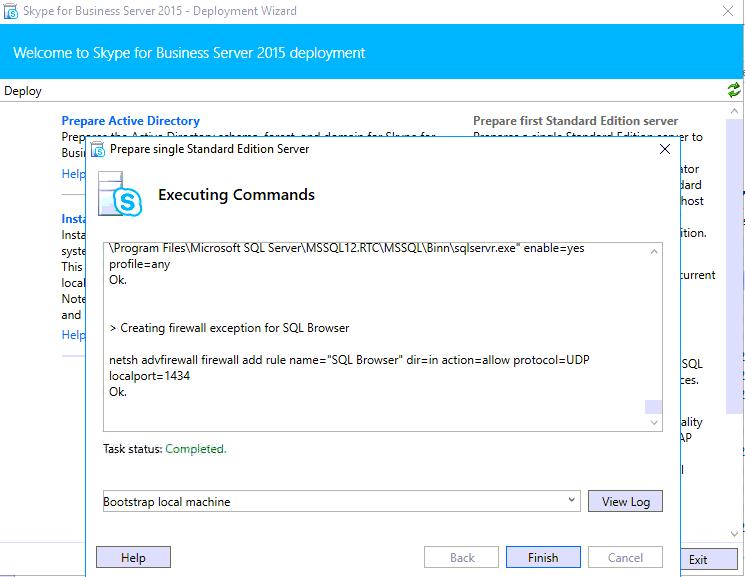
Task: Click the partially hidden Install link
Action: coord(73,219)
